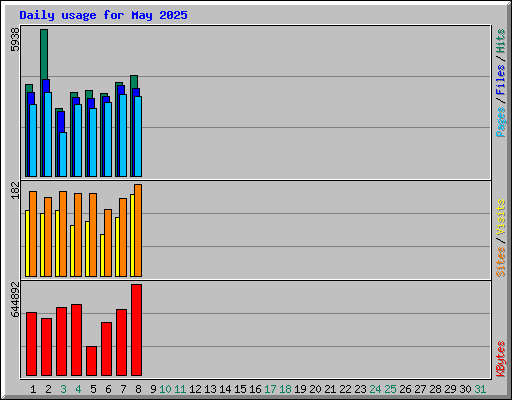The image size is (512, 400).
Task: Click the yellow Visits legend label
Action: click(501, 217)
